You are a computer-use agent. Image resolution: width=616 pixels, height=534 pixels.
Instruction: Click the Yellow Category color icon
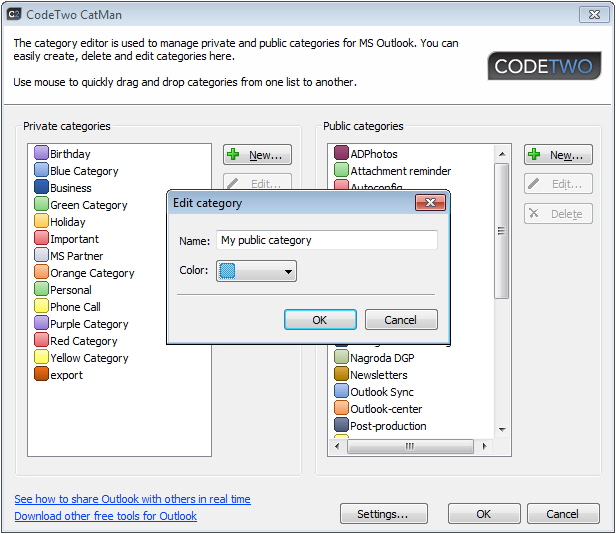click(x=41, y=357)
